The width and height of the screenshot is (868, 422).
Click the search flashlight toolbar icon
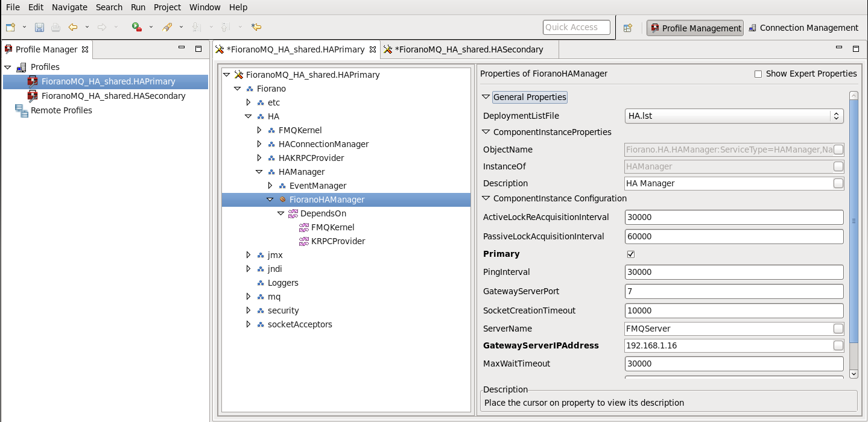[x=168, y=27]
